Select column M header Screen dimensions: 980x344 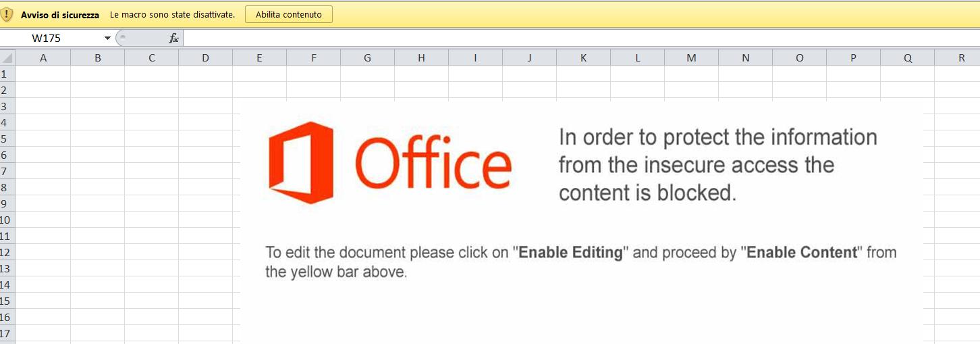691,58
